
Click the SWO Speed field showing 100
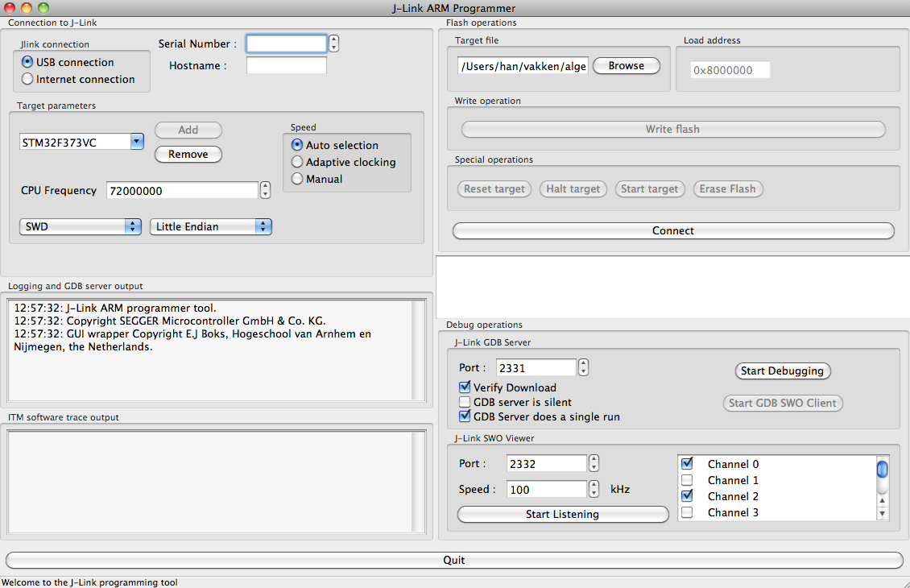[547, 489]
